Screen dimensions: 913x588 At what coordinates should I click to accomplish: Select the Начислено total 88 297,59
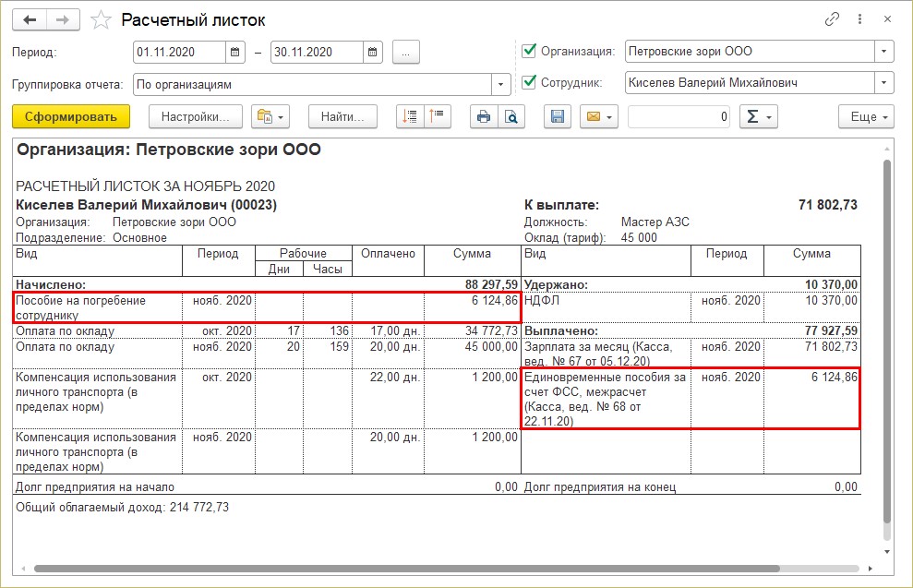tap(491, 284)
